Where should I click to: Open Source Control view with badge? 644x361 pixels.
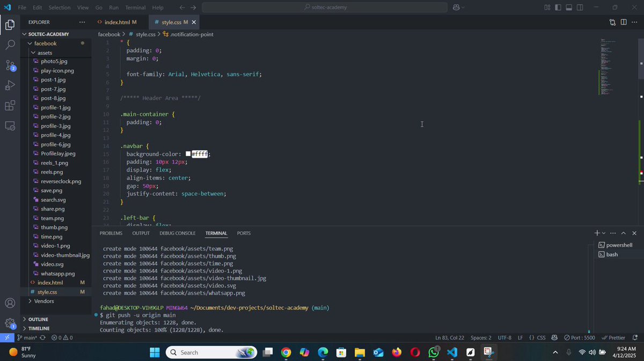click(10, 65)
